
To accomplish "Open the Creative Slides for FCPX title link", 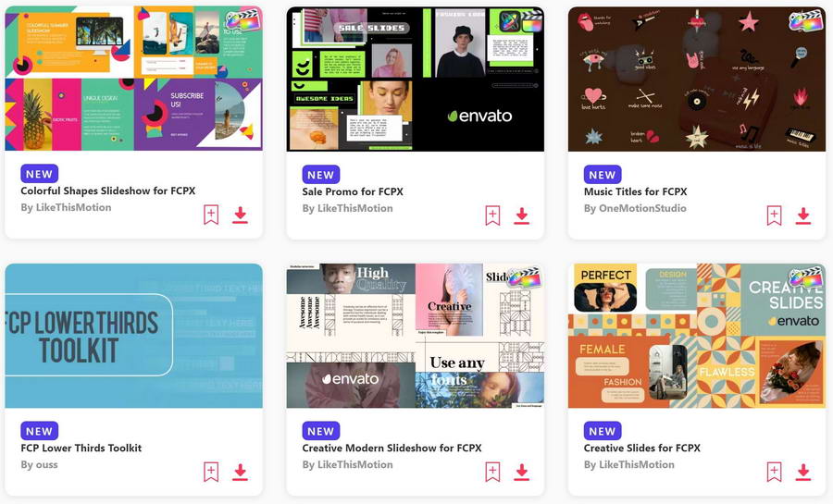I will tap(641, 448).
